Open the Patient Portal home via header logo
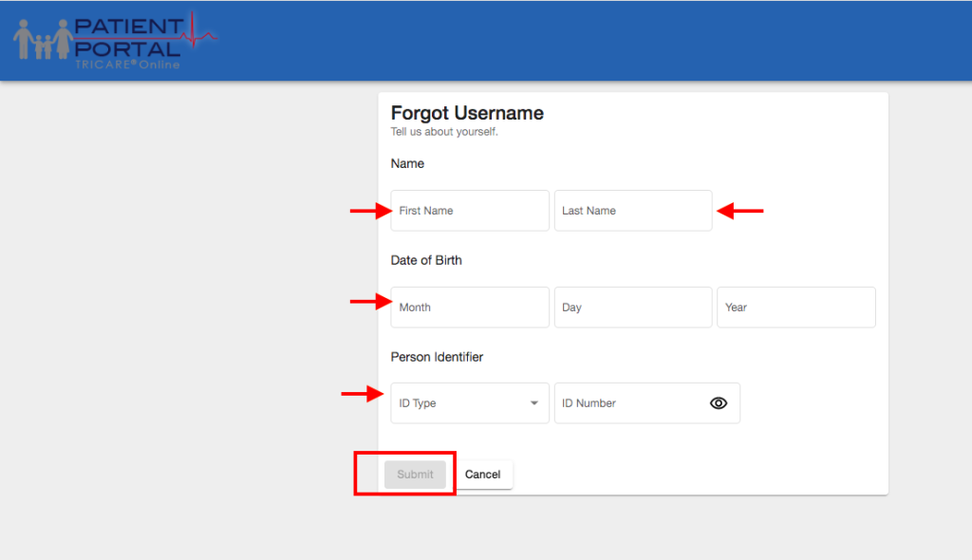 point(114,38)
